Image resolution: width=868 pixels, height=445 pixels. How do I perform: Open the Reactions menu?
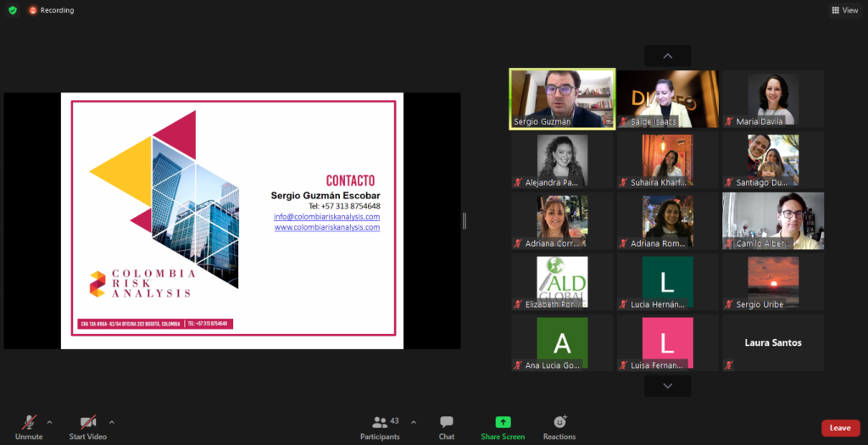point(559,426)
